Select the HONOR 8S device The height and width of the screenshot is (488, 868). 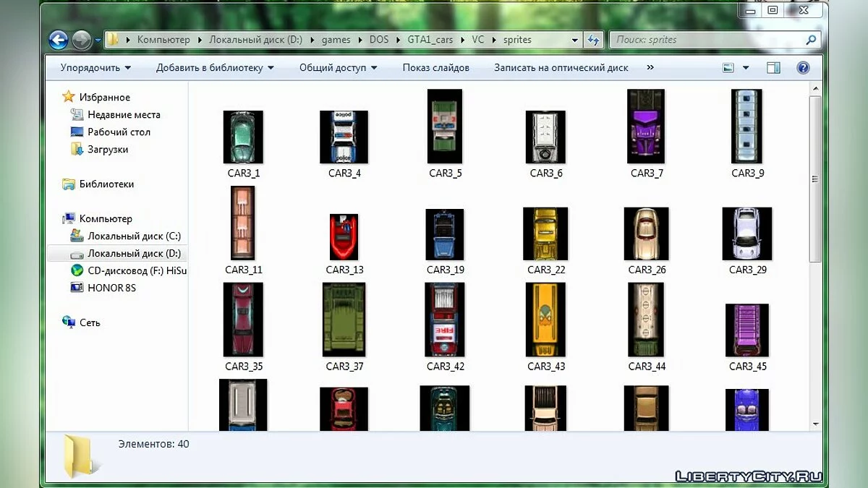tap(111, 288)
